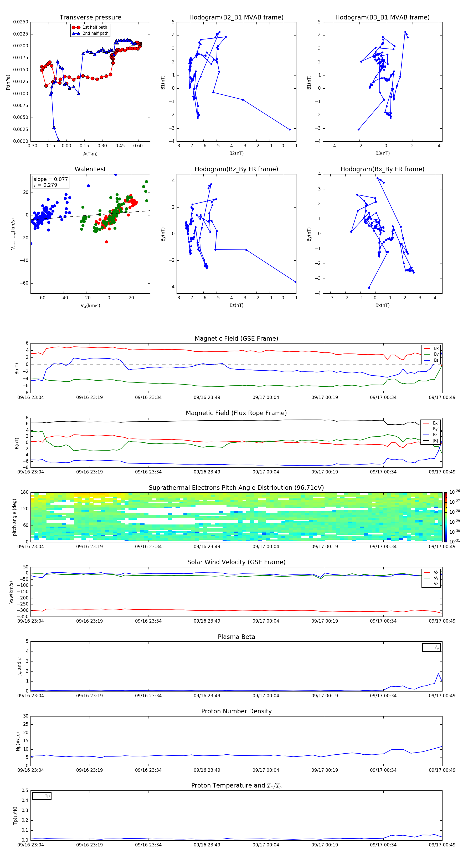Click the "Magnetic Field (GSE Frame)" title
The image size is (473, 868).
pos(236,339)
